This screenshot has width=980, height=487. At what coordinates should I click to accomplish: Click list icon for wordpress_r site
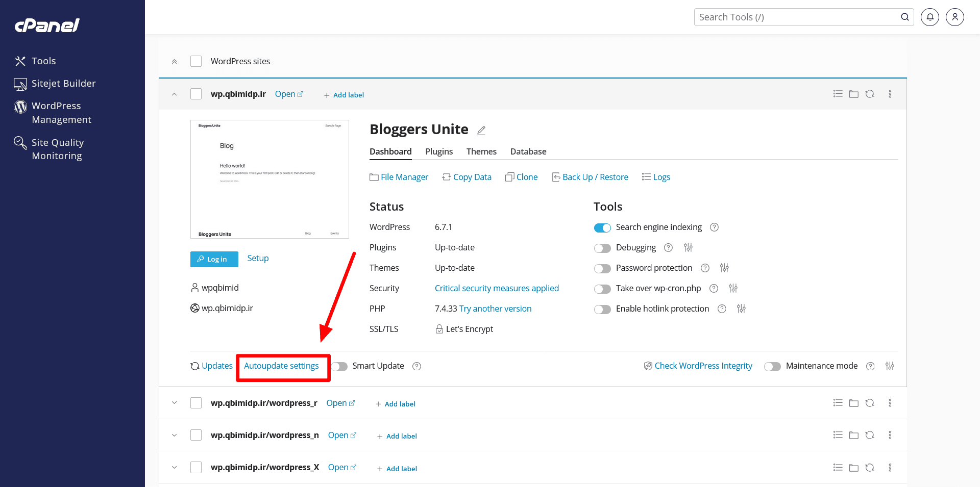click(x=838, y=403)
